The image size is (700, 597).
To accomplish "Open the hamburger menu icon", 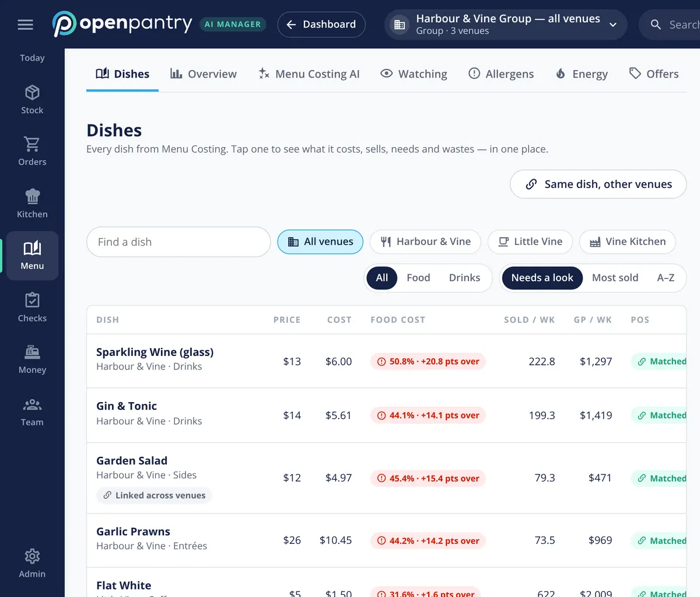I will pos(25,25).
